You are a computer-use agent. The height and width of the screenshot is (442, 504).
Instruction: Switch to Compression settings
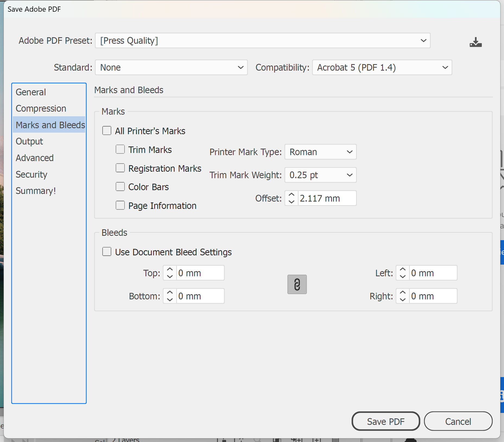click(x=49, y=108)
